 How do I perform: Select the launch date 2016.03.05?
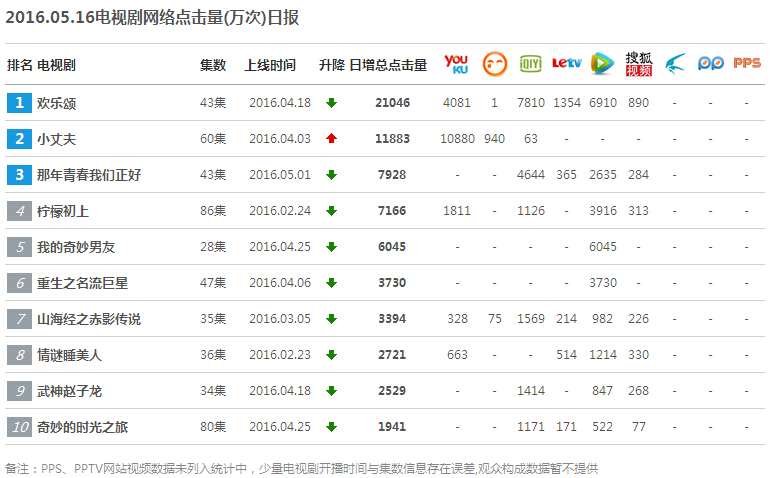point(280,319)
